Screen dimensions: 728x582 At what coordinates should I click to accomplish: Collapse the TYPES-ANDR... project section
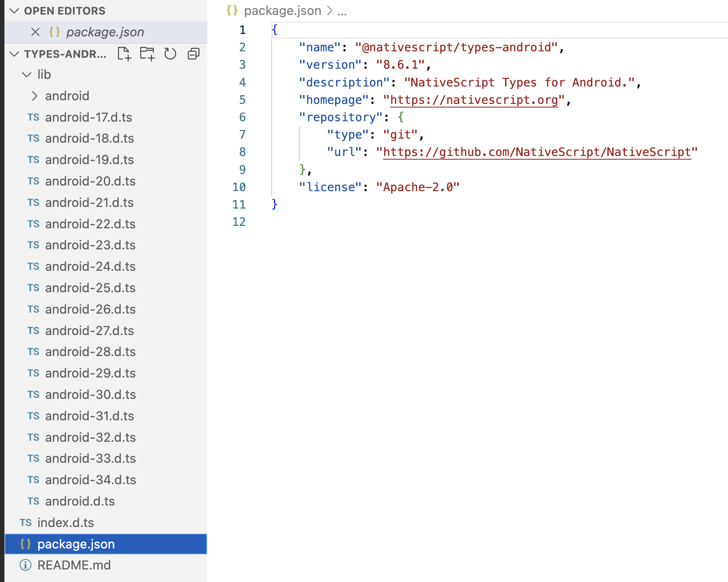click(15, 54)
